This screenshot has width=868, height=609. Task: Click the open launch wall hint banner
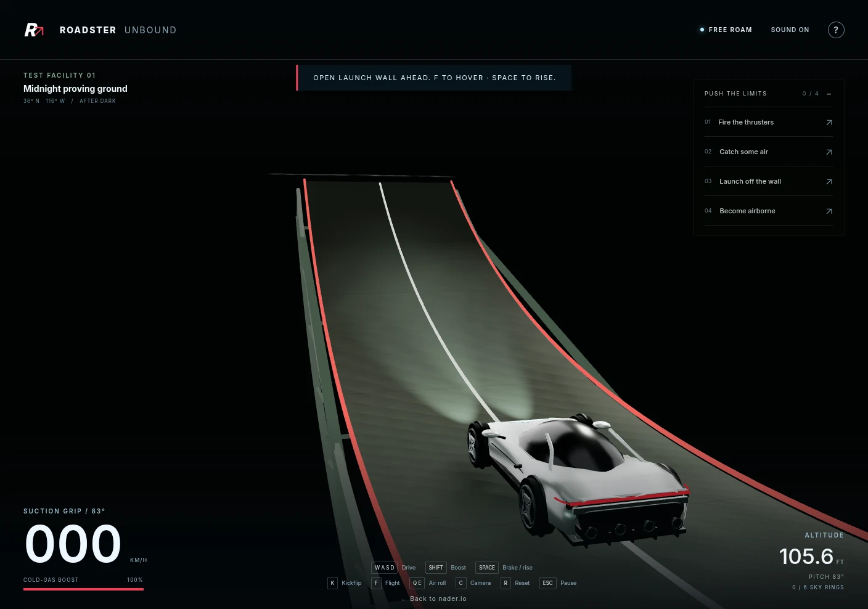(x=434, y=78)
